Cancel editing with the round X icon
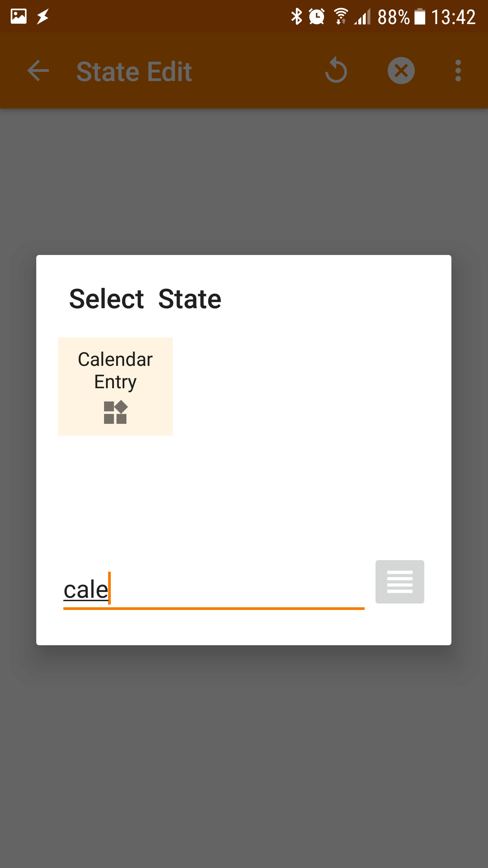This screenshot has width=488, height=868. (x=401, y=71)
